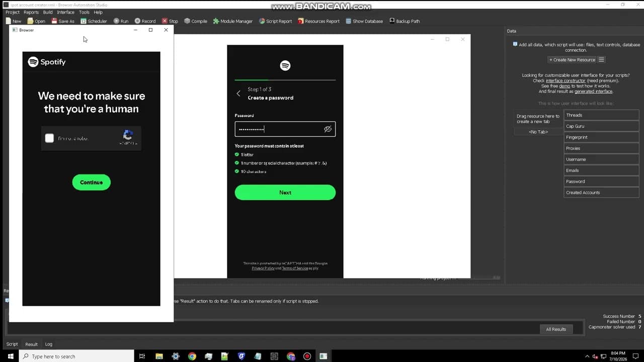Open the Privacy Policy link
Viewport: 644px width, 362px height.
263,268
